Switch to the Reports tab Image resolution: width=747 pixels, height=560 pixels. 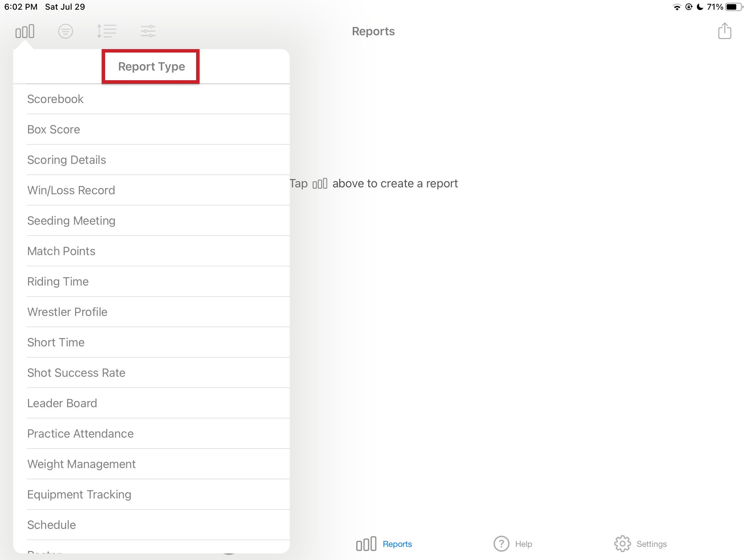[x=384, y=544]
